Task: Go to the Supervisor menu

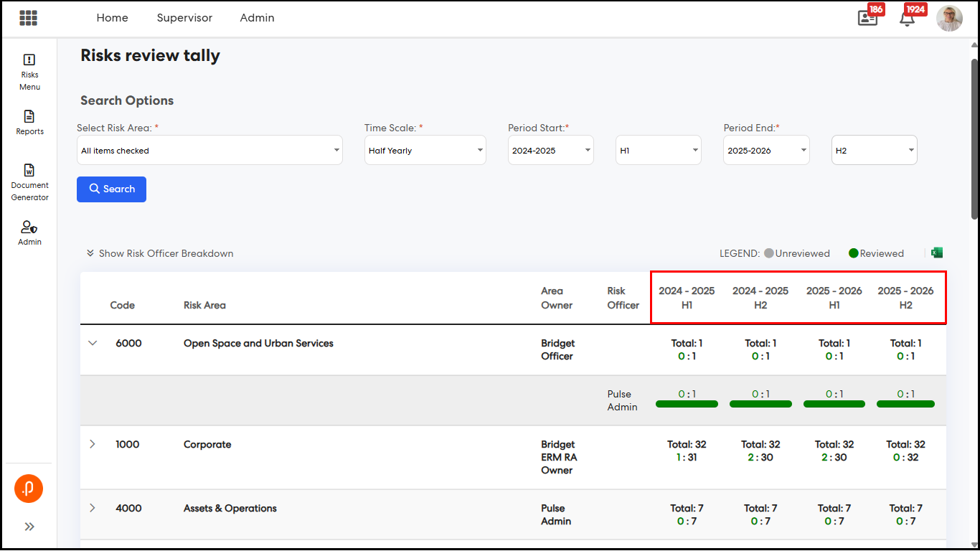Action: click(184, 18)
